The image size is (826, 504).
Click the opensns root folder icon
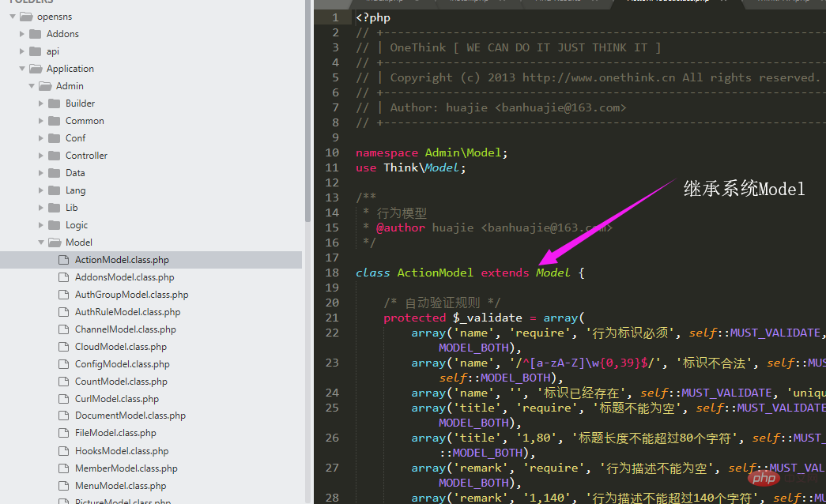pos(25,17)
